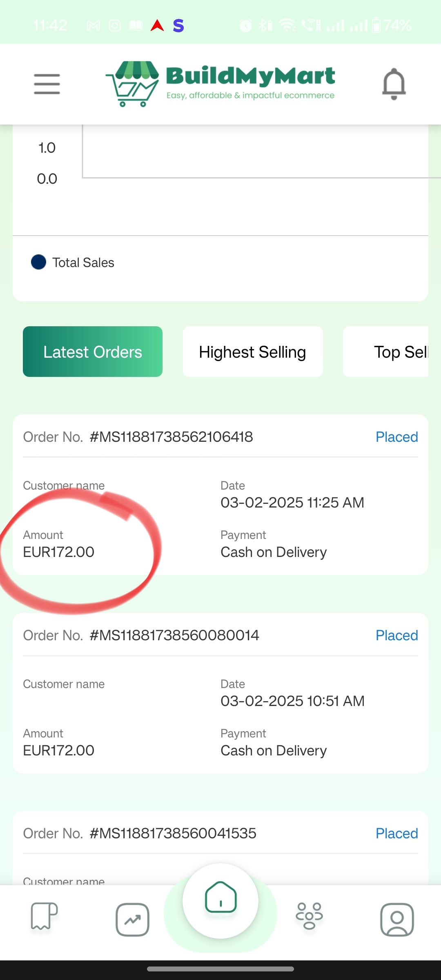441x980 pixels.
Task: Open the customers group icon
Action: (309, 916)
